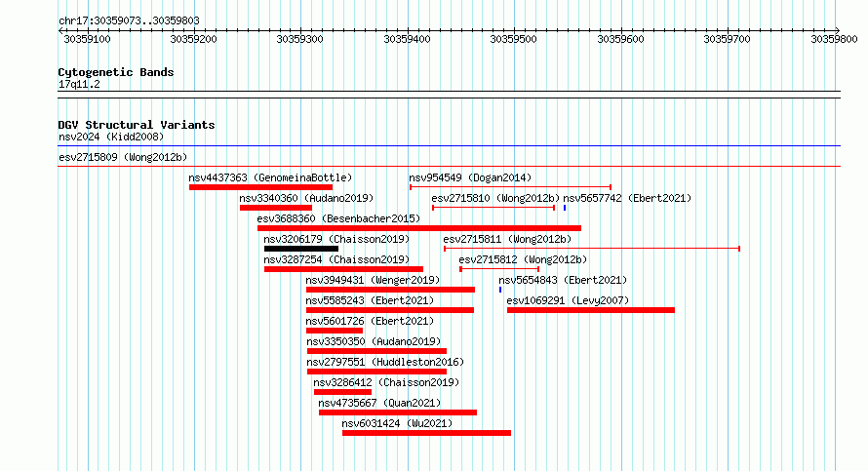Open the nsv3286412 (Chaisson2019) label
Image resolution: width=868 pixels, height=471 pixels.
click(386, 382)
